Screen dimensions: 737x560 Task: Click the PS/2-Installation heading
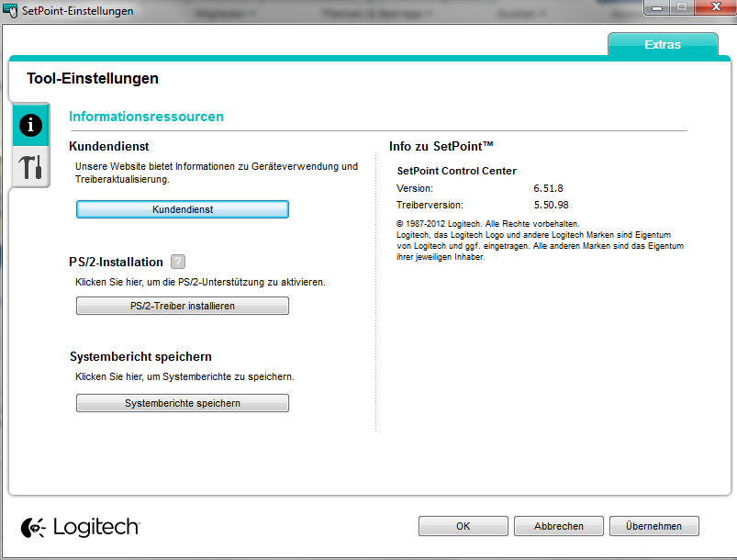click(x=116, y=262)
